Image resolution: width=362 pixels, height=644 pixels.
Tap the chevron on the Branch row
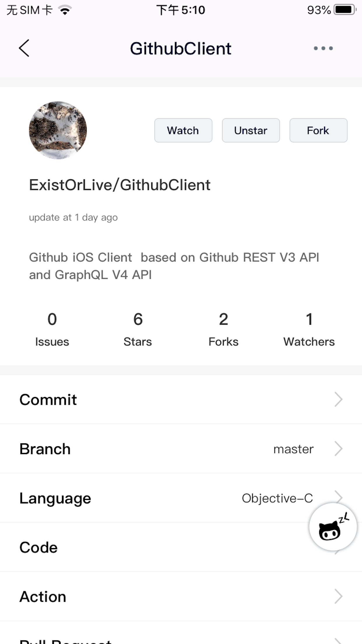tap(338, 449)
